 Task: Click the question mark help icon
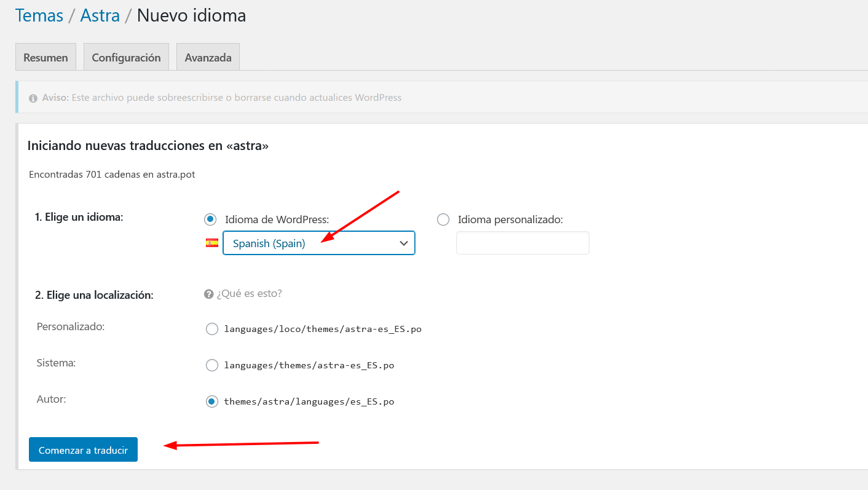(208, 294)
